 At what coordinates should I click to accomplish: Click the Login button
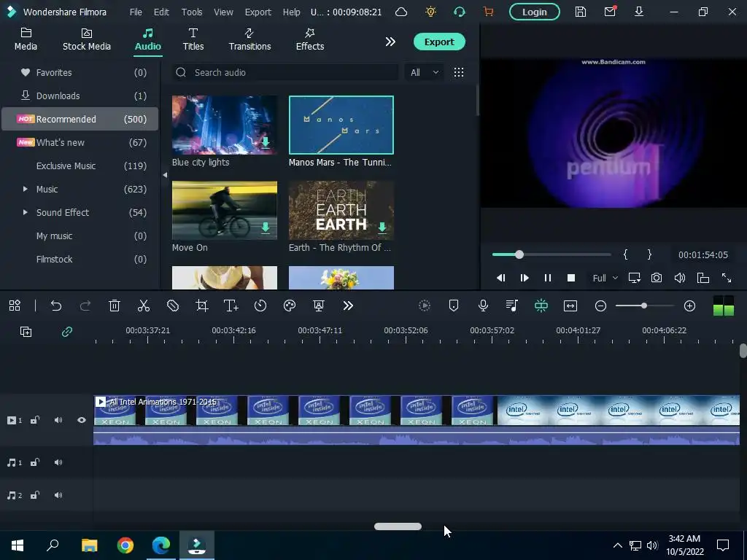pyautogui.click(x=535, y=12)
